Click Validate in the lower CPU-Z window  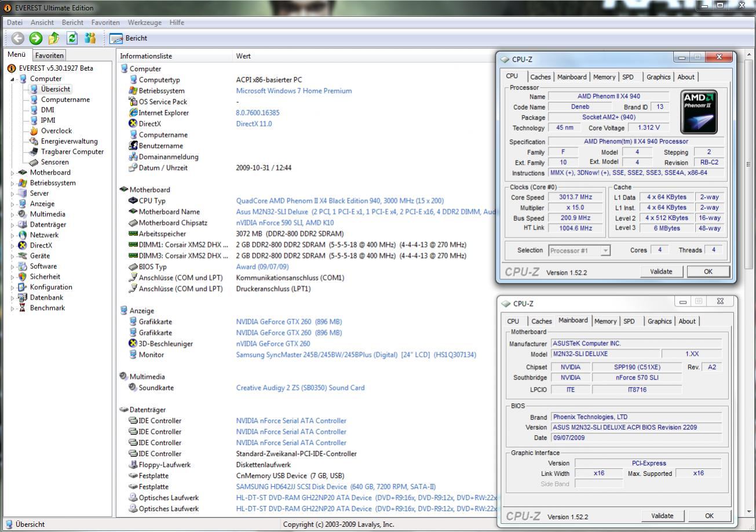click(662, 516)
